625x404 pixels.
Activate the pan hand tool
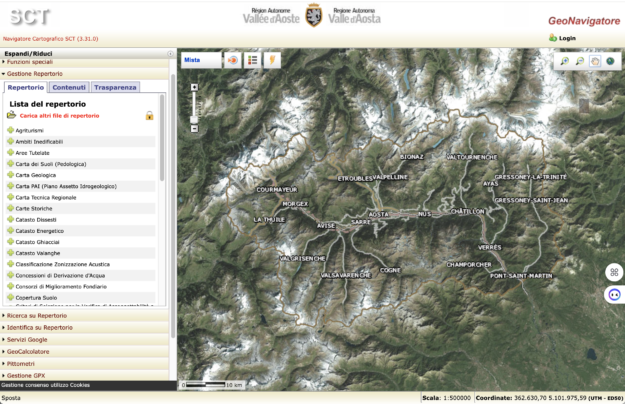(595, 61)
